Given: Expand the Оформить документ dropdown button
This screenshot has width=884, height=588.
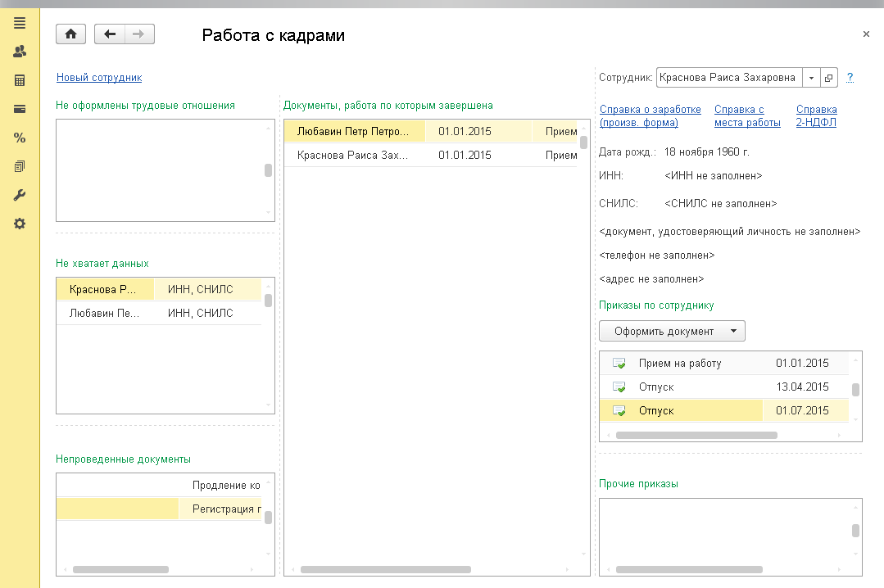Looking at the screenshot, I should [x=672, y=331].
